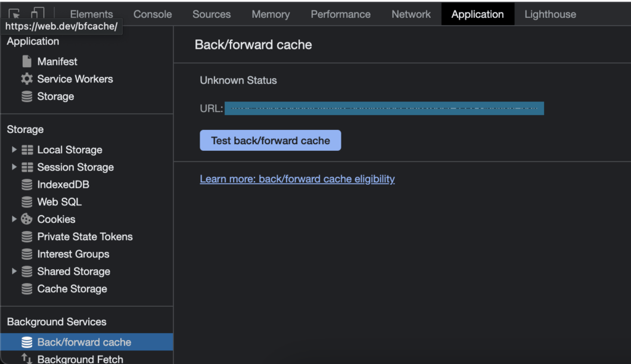Switch to the Console tab
Screen dimensions: 631x364
tap(153, 14)
